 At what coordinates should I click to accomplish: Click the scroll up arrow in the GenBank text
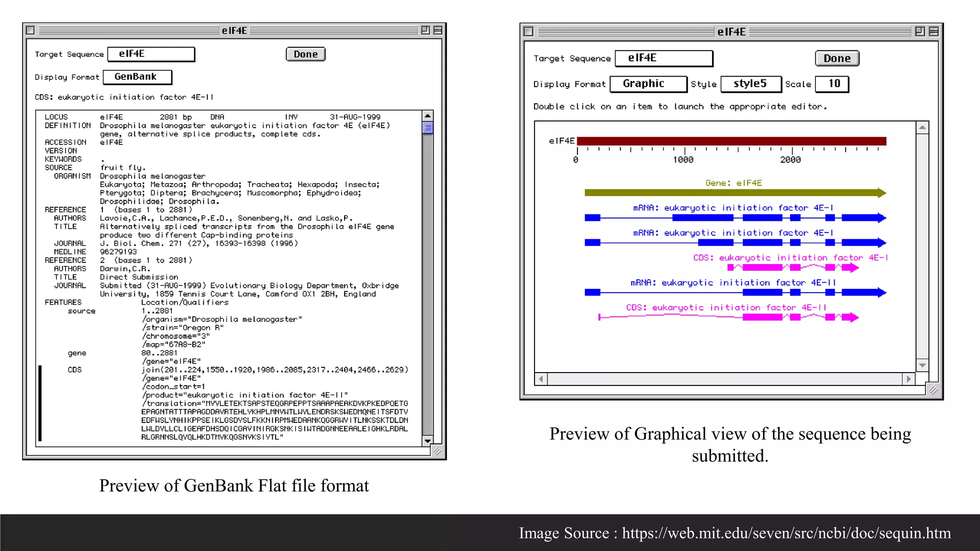point(428,116)
